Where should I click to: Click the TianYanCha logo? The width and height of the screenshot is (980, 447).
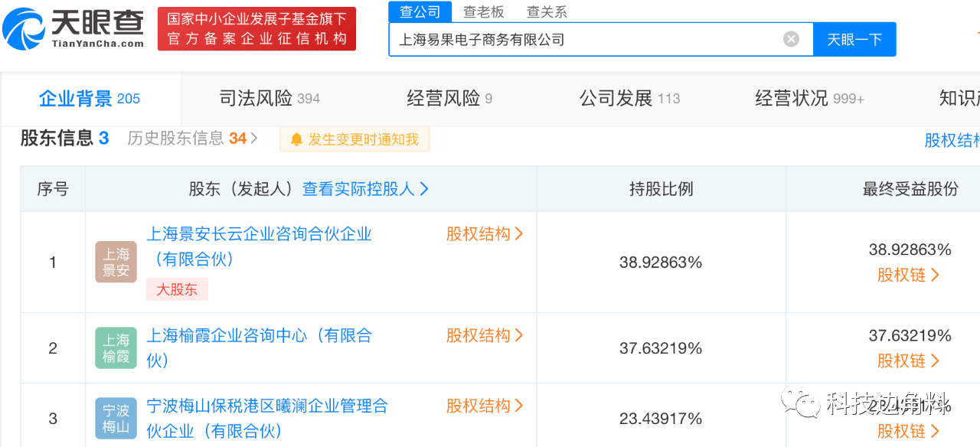(x=73, y=28)
